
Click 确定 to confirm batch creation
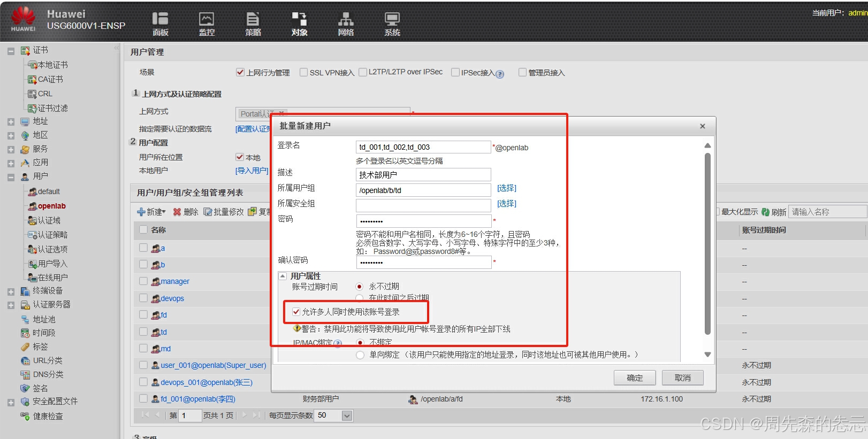pyautogui.click(x=635, y=378)
